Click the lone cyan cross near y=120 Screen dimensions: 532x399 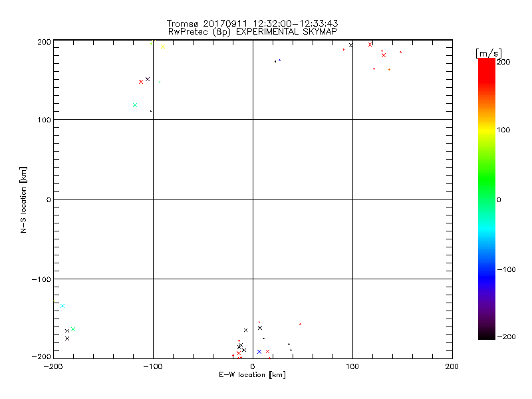coord(135,105)
